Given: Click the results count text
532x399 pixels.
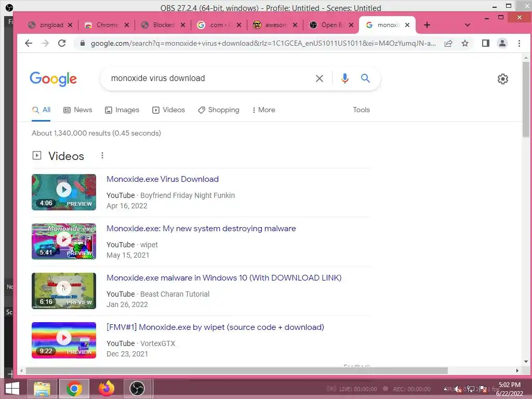Looking at the screenshot, I should pos(96,133).
